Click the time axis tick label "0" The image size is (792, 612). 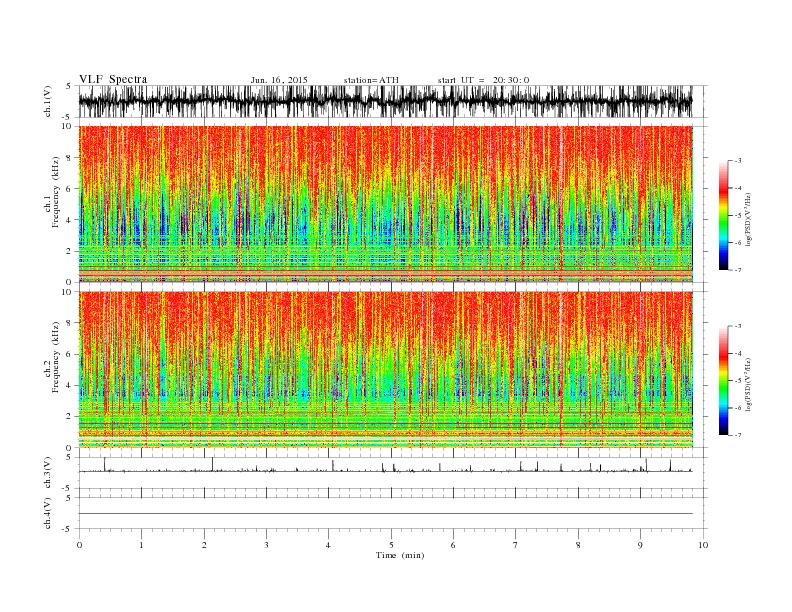pos(79,545)
